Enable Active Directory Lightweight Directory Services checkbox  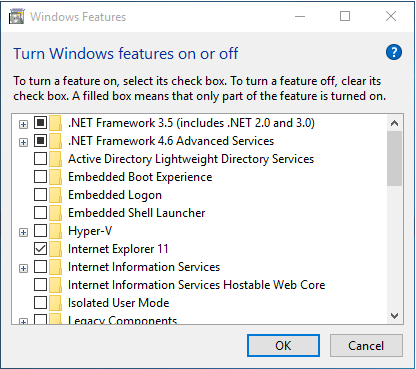[40, 159]
